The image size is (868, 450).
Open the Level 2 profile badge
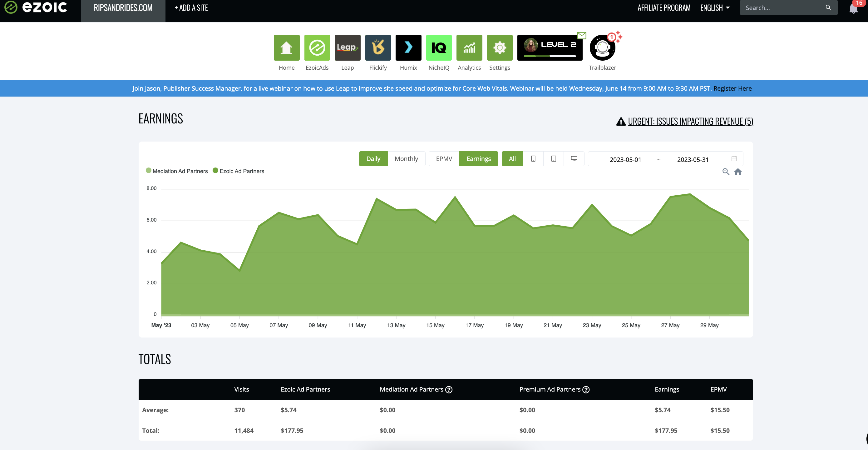[x=550, y=47]
